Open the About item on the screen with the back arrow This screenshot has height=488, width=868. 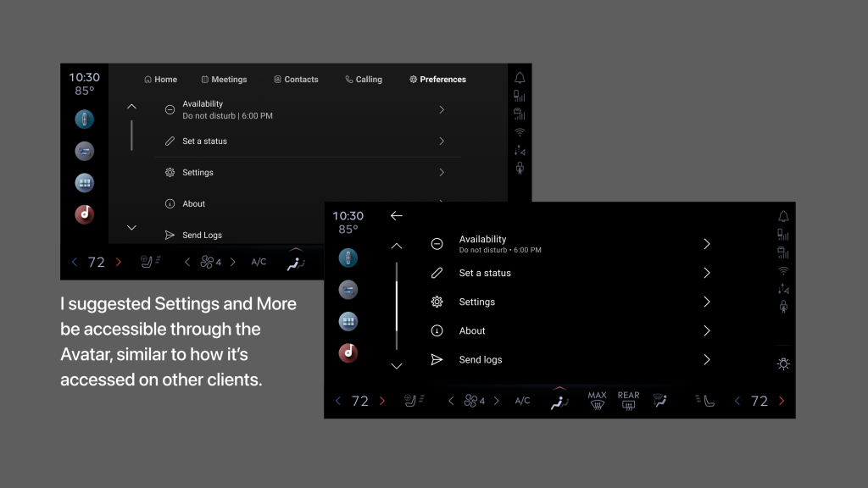(x=472, y=331)
